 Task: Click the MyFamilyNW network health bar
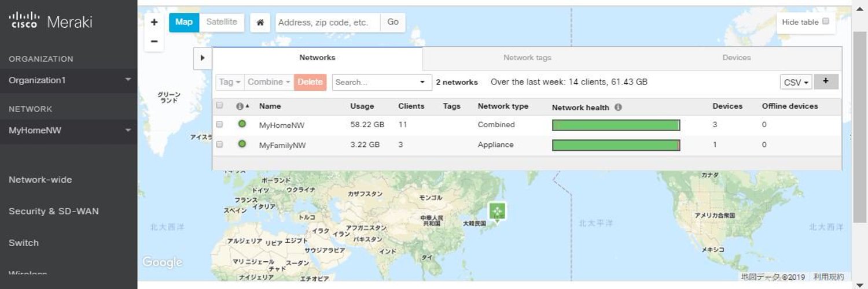[x=616, y=145]
